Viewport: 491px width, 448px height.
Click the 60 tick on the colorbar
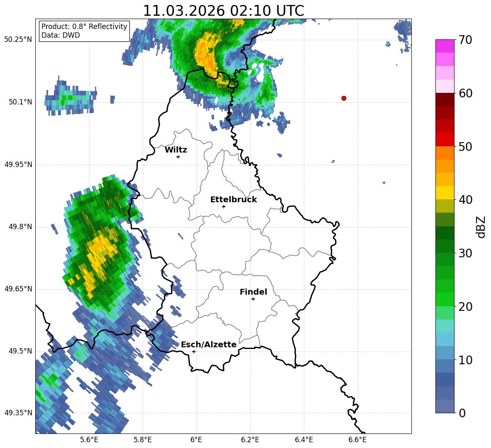[x=465, y=93]
